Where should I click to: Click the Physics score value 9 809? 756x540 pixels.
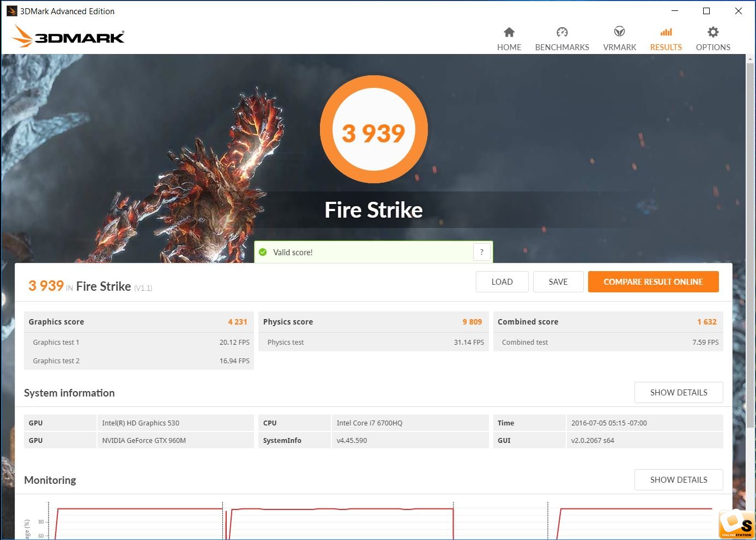(472, 322)
